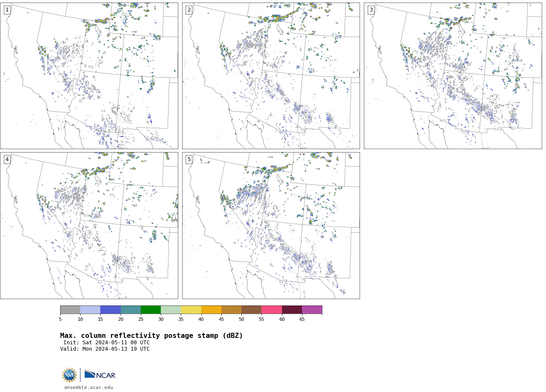Click the dark green 25-30 dBZ swatch

(x=151, y=310)
